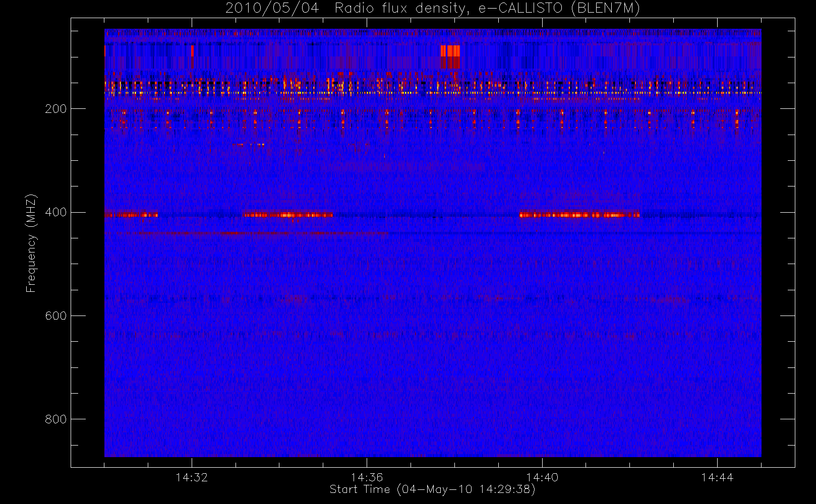
Task: Click the 400 MHz emission band near 14:34
Action: 288,215
